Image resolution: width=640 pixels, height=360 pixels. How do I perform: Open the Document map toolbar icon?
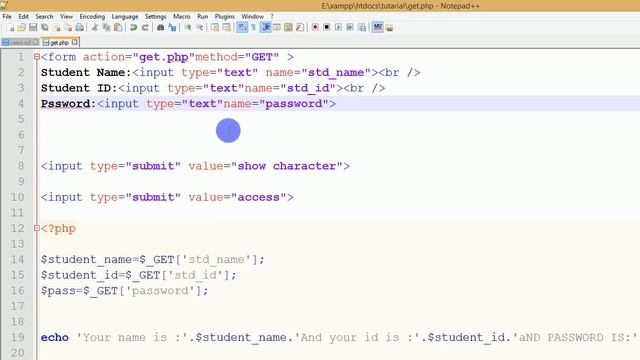288,27
